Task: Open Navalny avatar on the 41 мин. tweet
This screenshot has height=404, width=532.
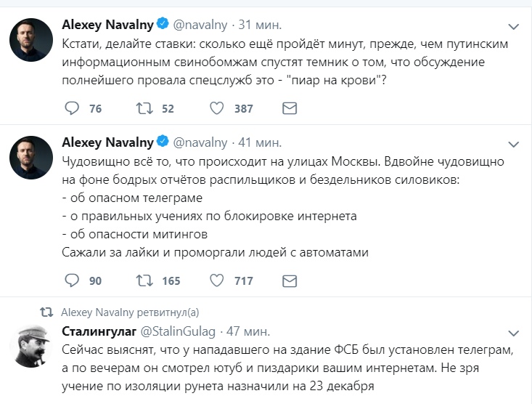Action: (30, 155)
